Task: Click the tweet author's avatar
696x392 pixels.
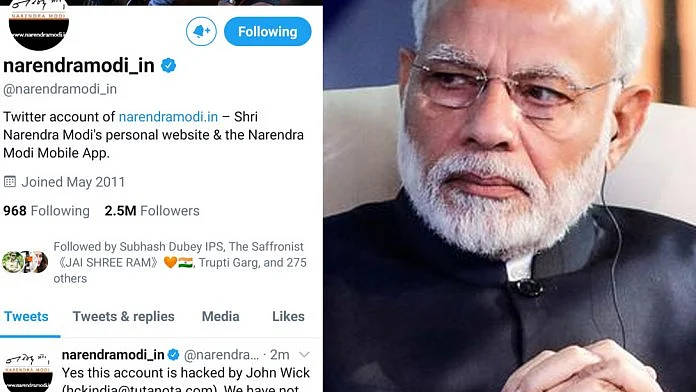Action: click(x=28, y=371)
